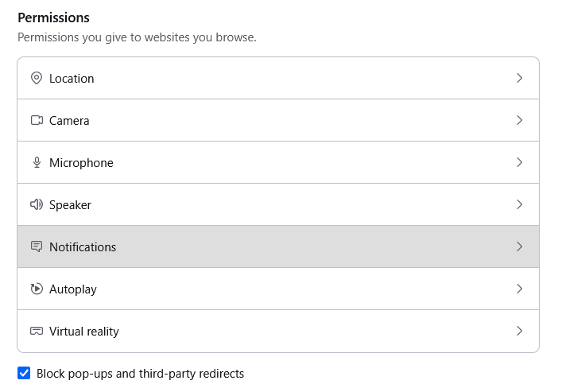562x392 pixels.
Task: Open Camera settings with the right chevron
Action: tap(519, 120)
